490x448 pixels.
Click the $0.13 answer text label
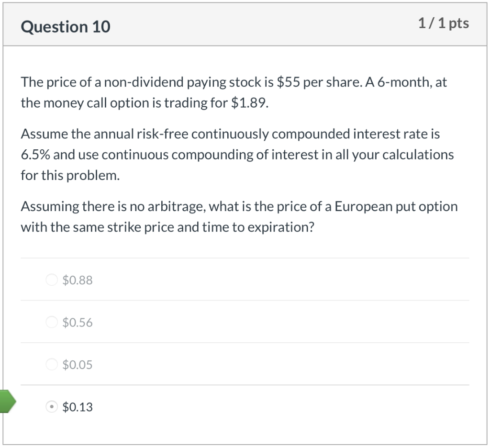(78, 407)
